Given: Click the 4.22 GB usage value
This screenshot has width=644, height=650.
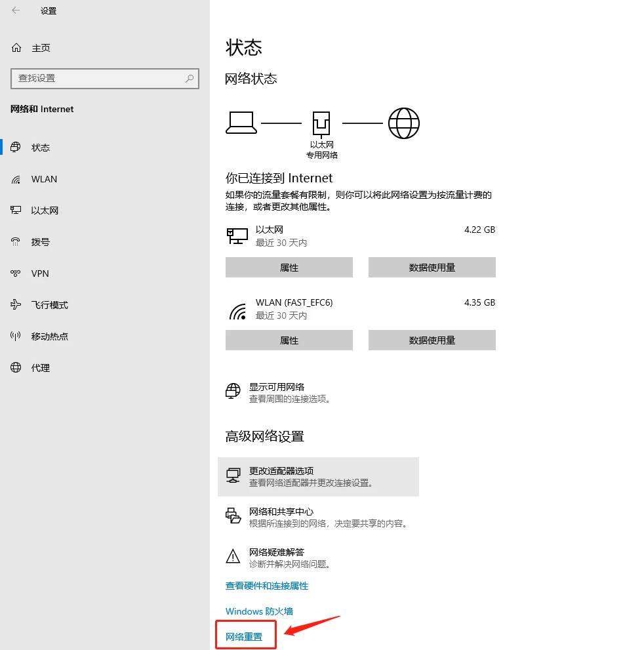Looking at the screenshot, I should click(x=479, y=230).
